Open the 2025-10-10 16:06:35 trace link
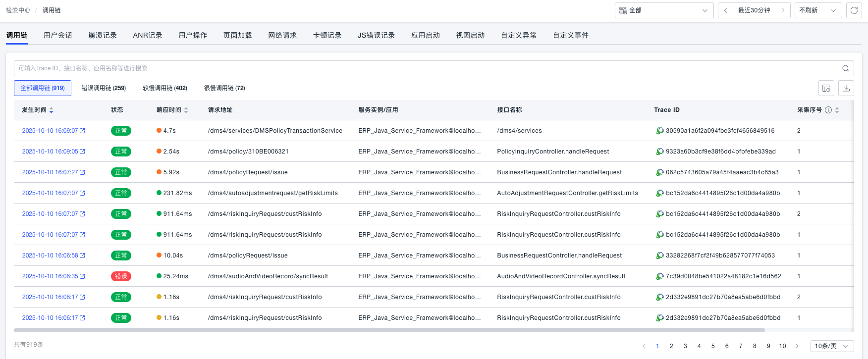Viewport: 868px width, 359px height. click(50, 276)
